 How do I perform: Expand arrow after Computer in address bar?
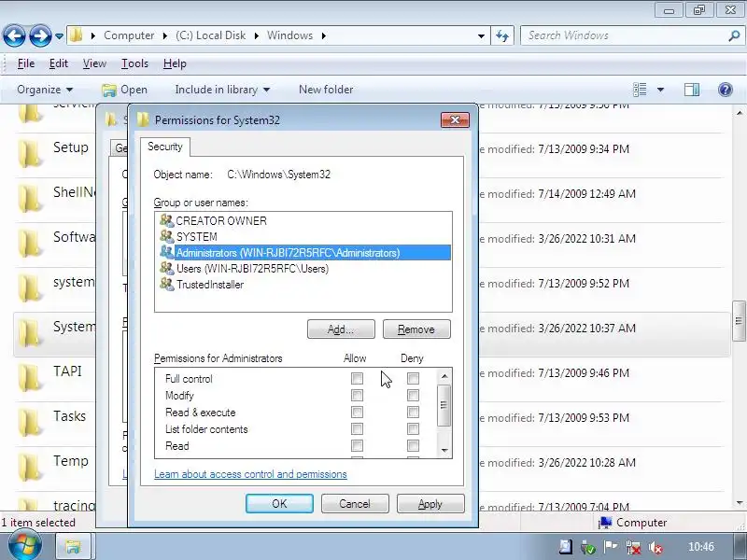pos(165,35)
